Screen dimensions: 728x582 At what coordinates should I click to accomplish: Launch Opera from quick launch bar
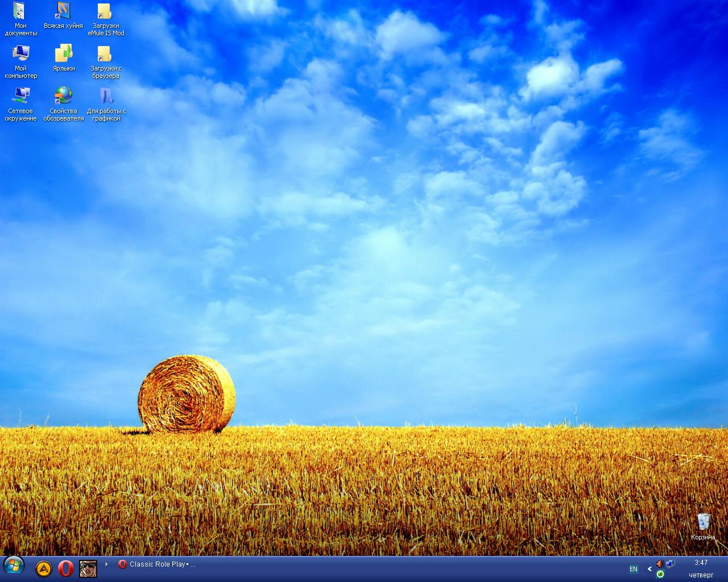pos(66,568)
